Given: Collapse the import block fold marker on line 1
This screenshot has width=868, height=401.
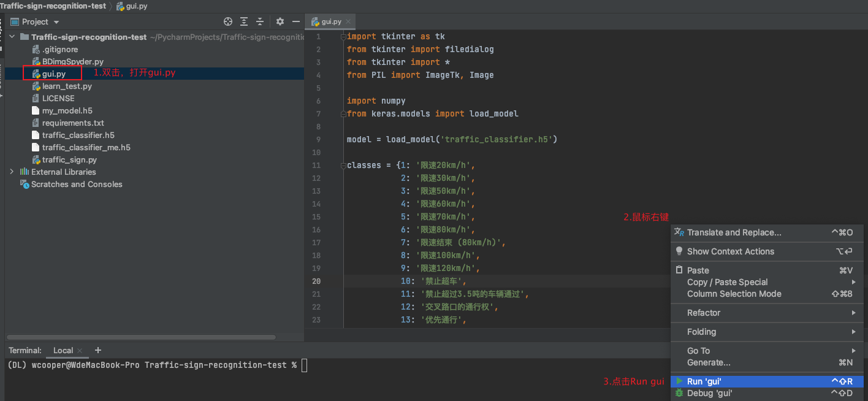Looking at the screenshot, I should click(343, 37).
